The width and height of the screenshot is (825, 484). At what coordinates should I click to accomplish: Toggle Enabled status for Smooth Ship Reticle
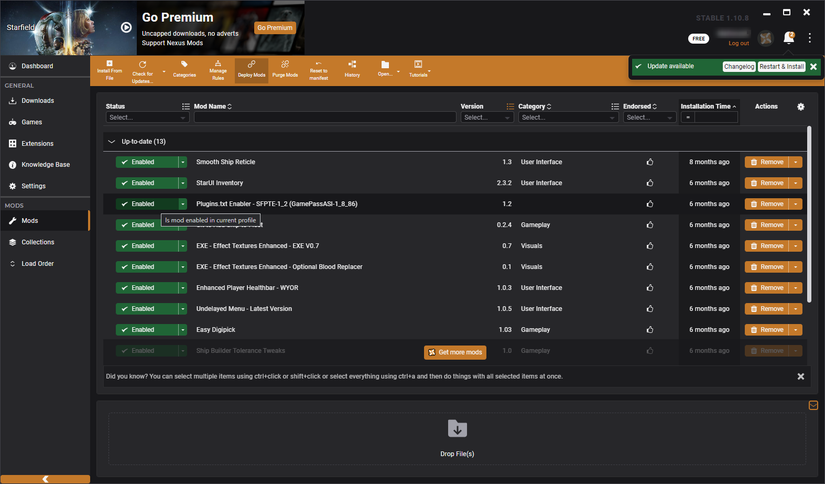tap(147, 162)
